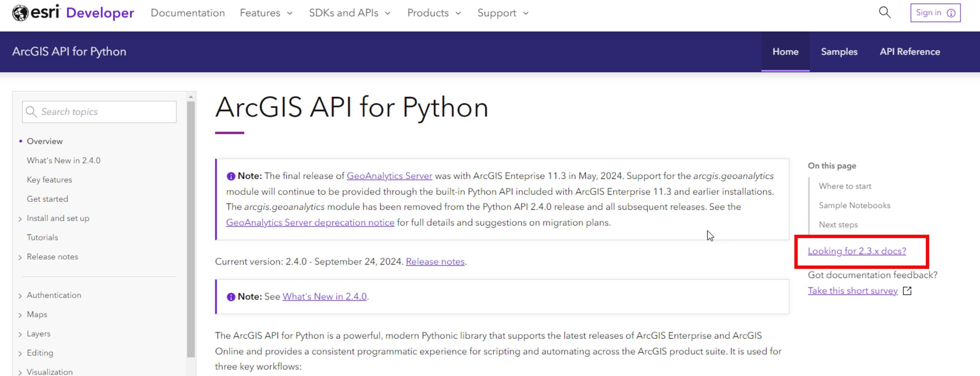This screenshot has width=980, height=376.
Task: Open the API Reference tab
Action: coord(910,51)
